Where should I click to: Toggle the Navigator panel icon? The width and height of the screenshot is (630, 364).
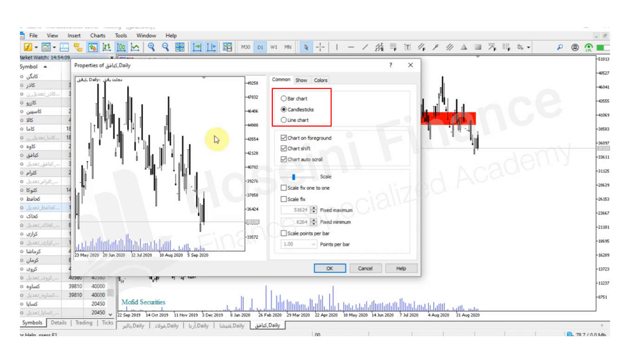click(x=78, y=47)
